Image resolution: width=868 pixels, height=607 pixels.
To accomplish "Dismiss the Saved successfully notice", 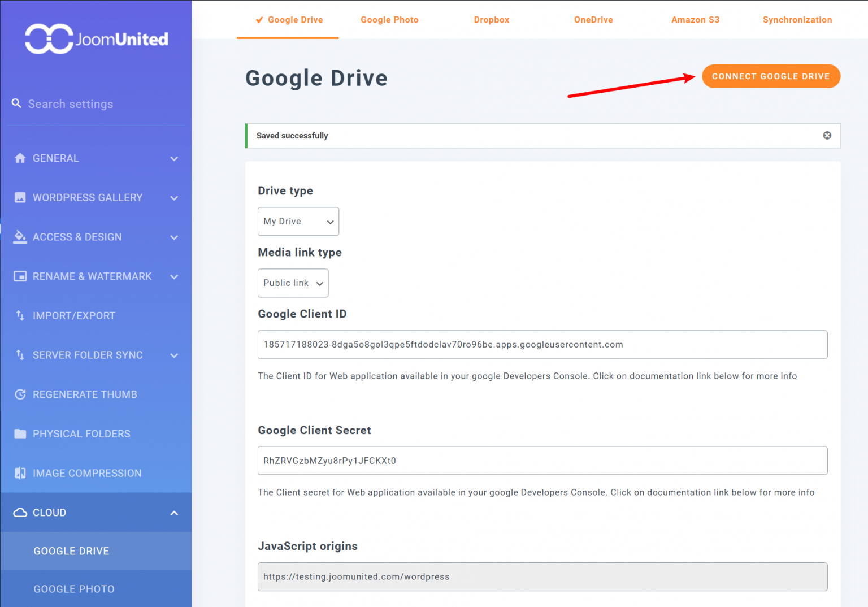I will point(827,136).
